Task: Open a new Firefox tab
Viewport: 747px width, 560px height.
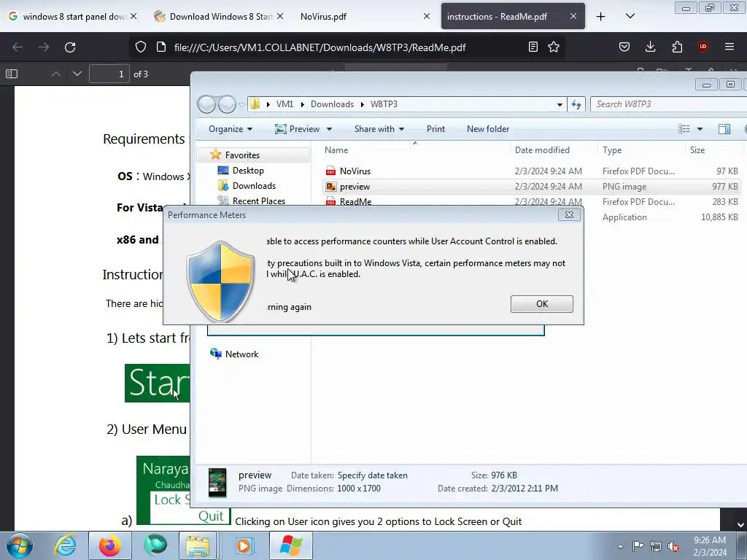Action: [601, 17]
